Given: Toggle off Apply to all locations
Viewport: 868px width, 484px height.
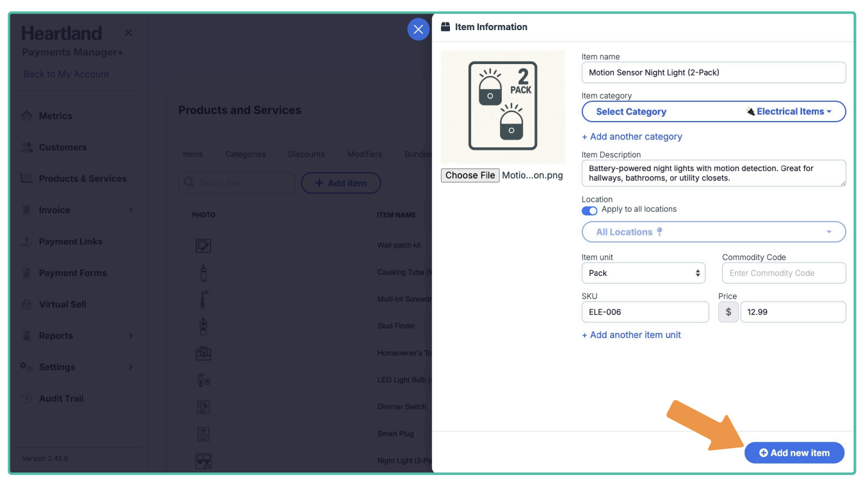Looking at the screenshot, I should (x=589, y=210).
